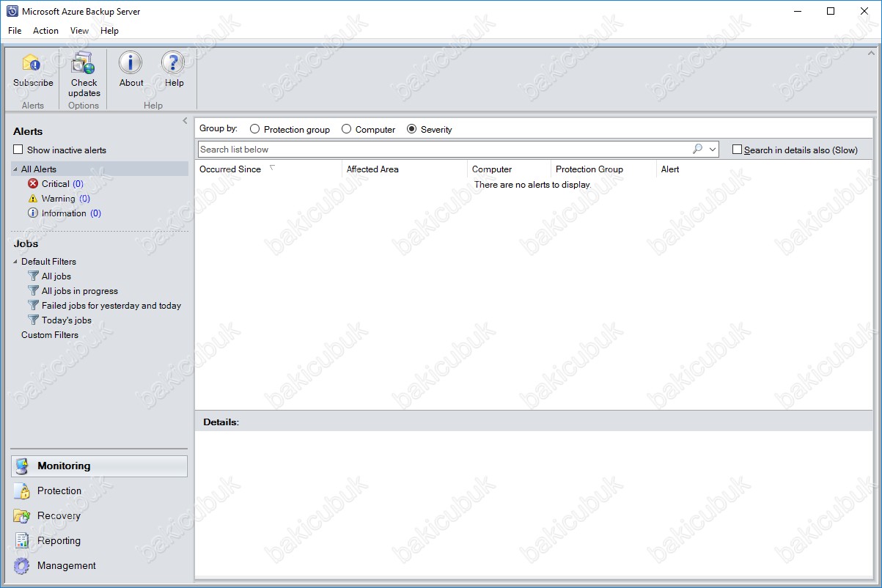Click the search magnifier icon
Image resolution: width=882 pixels, height=588 pixels.
click(697, 149)
